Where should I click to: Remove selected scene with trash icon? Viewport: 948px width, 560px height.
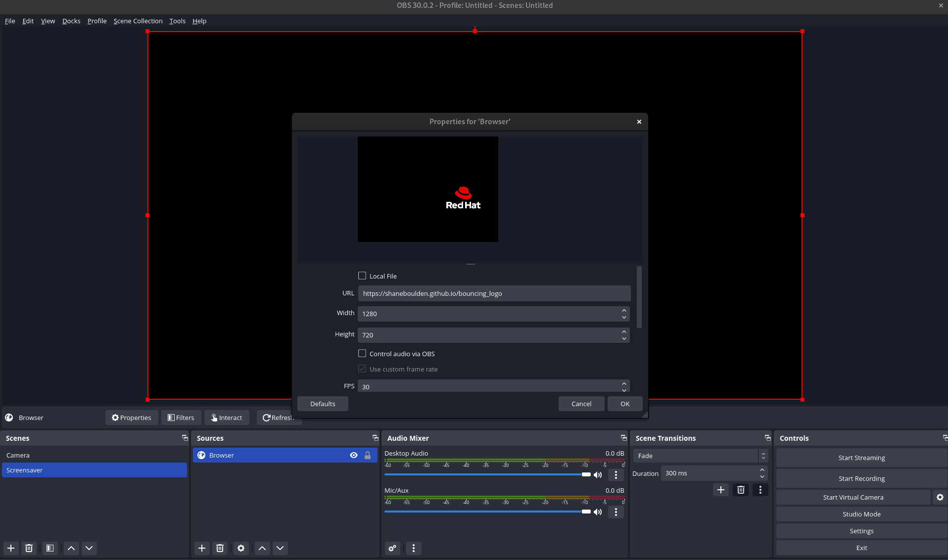click(29, 548)
